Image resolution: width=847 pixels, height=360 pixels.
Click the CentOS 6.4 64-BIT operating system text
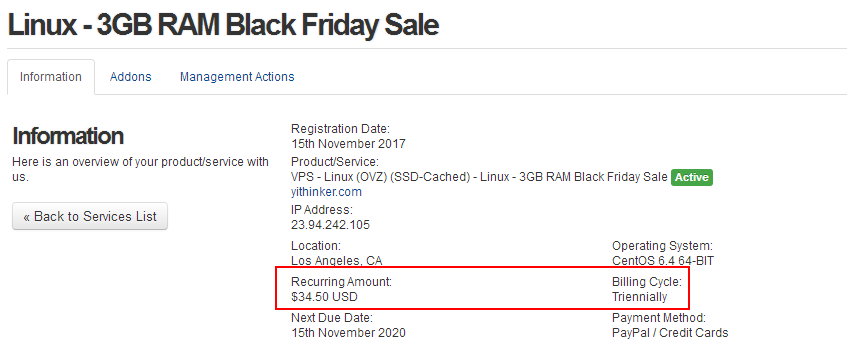663,261
